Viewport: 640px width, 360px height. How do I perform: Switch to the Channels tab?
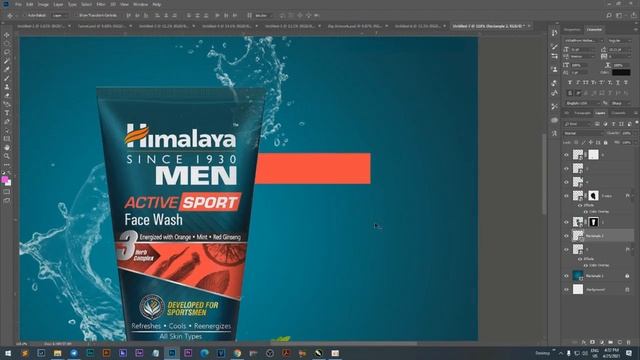click(x=618, y=113)
